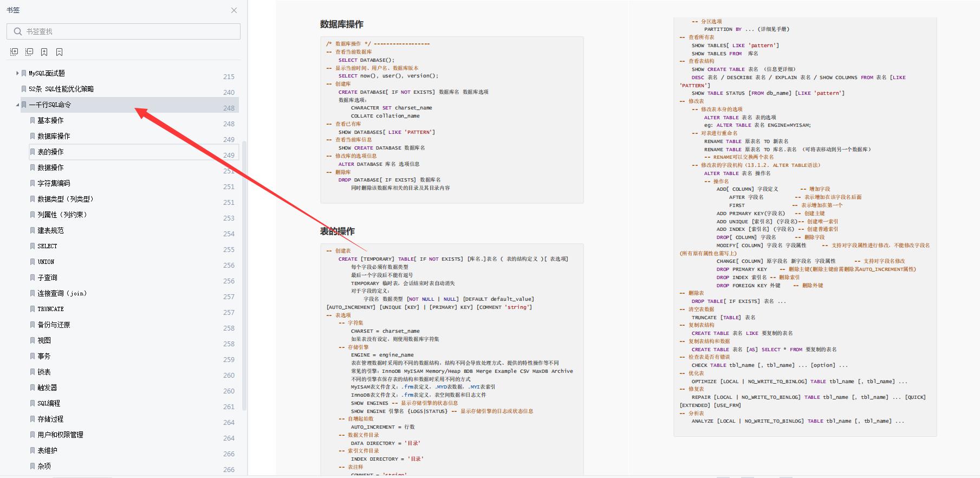
Task: Go to the 连接查询(join) bookmark
Action: click(62, 293)
